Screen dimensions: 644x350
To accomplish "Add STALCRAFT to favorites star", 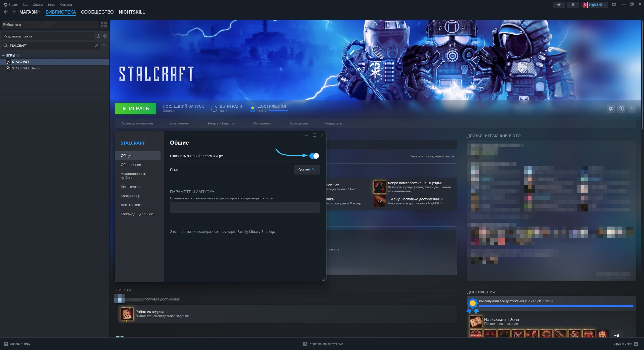I will click(632, 109).
